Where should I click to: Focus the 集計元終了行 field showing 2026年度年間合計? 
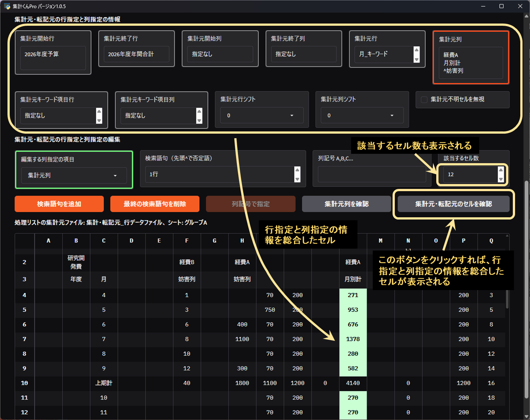click(136, 54)
